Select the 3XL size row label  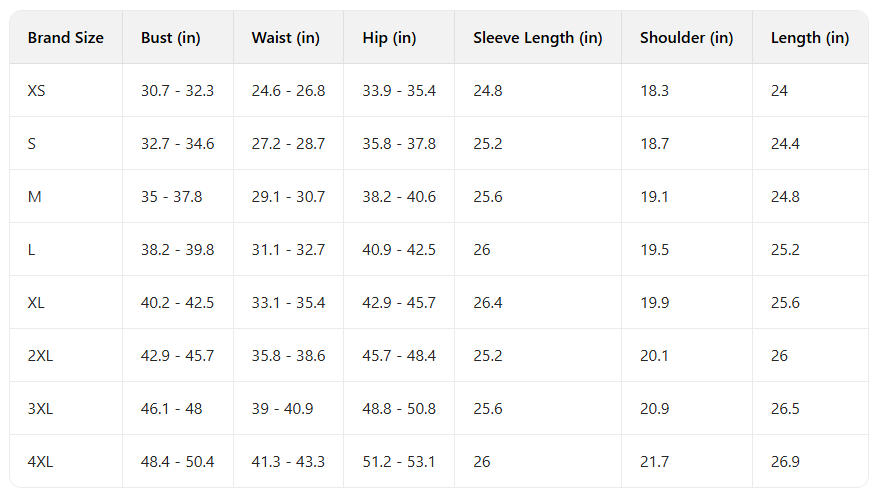[40, 409]
